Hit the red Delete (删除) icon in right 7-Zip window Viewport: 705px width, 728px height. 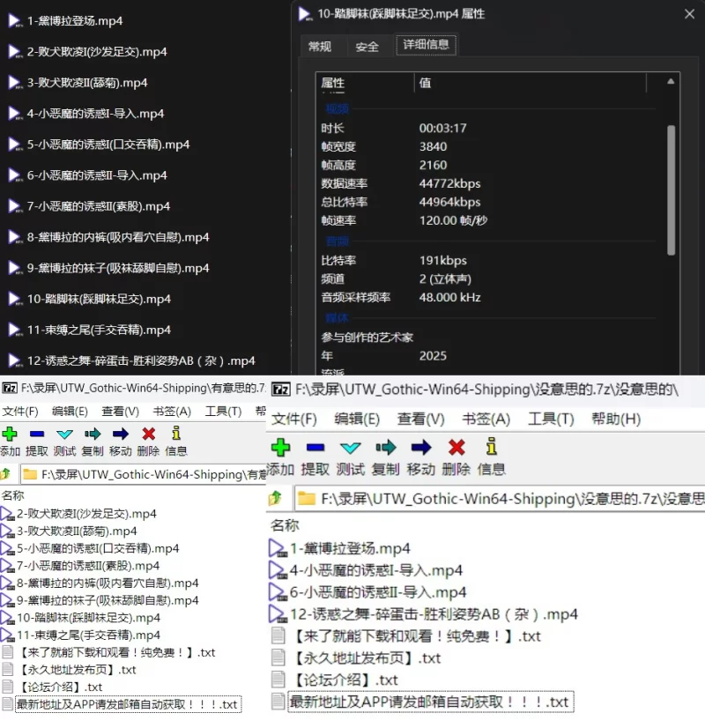[x=456, y=448]
